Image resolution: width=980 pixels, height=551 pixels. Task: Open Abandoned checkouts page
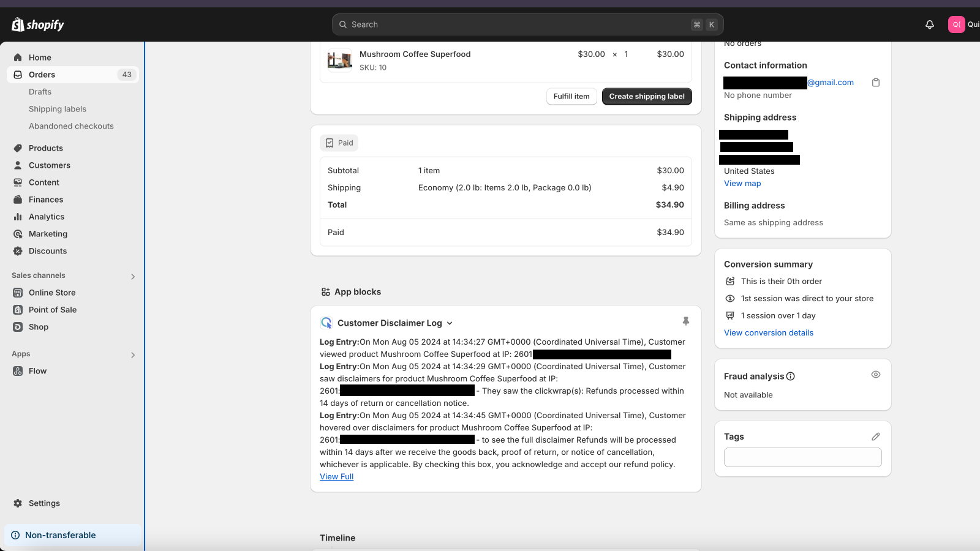71,126
